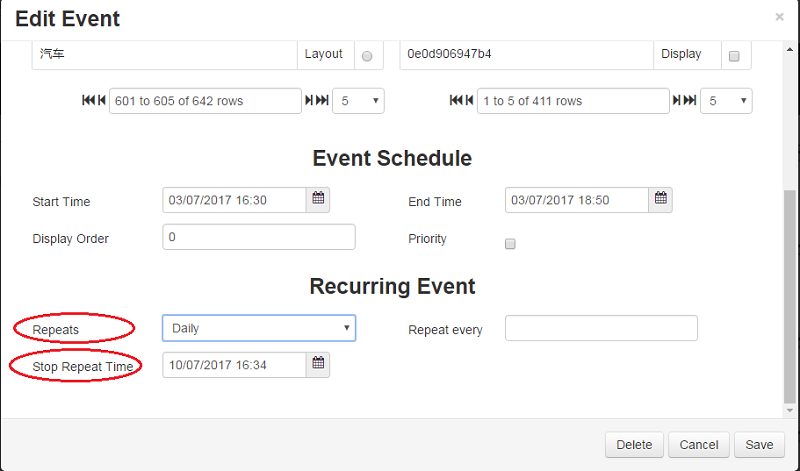The height and width of the screenshot is (471, 800).
Task: Click the Save button
Action: (x=759, y=445)
